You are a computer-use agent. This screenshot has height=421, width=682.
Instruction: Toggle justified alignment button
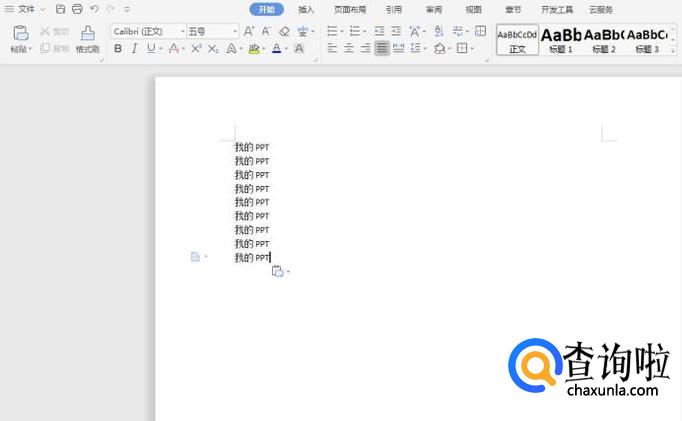(x=382, y=48)
